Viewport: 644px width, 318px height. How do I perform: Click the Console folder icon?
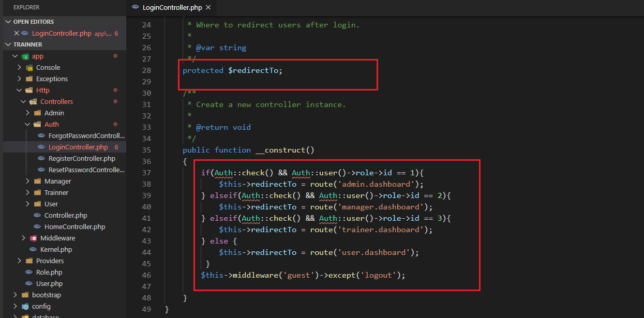click(x=29, y=68)
